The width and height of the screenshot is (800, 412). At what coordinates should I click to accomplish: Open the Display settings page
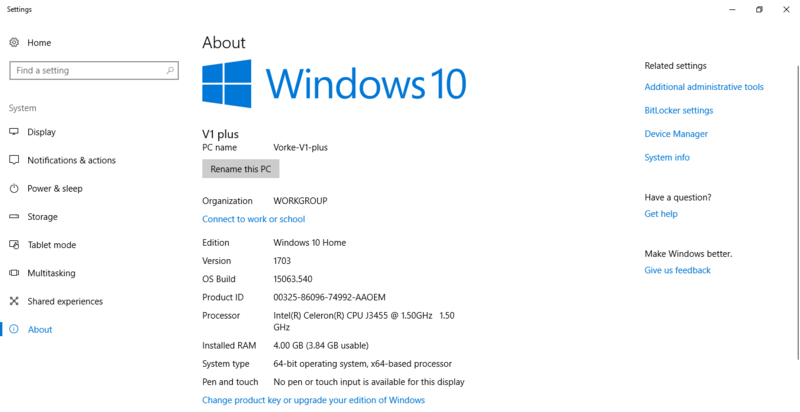[41, 132]
